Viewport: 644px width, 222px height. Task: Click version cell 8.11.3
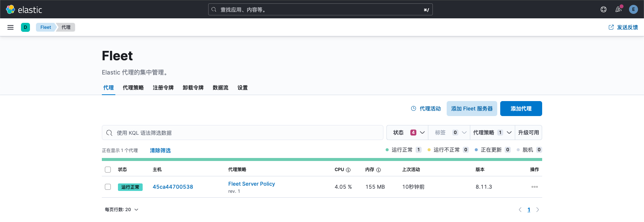(484, 187)
